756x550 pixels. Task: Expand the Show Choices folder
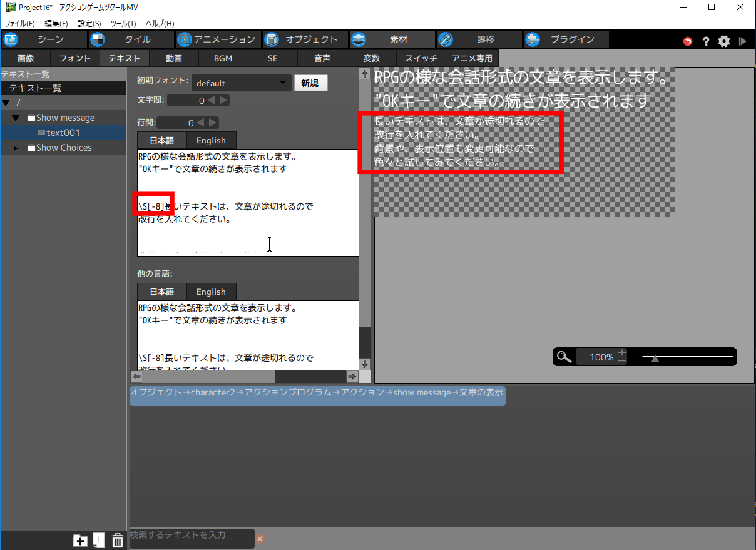[x=16, y=148]
